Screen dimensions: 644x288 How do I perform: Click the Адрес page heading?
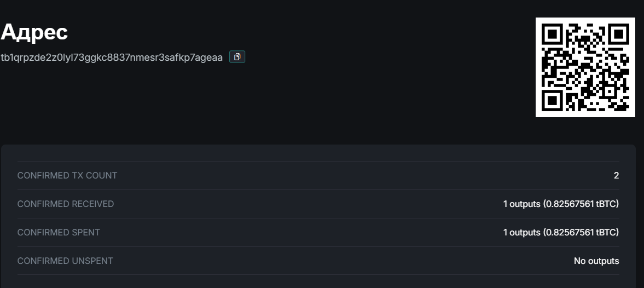34,32
